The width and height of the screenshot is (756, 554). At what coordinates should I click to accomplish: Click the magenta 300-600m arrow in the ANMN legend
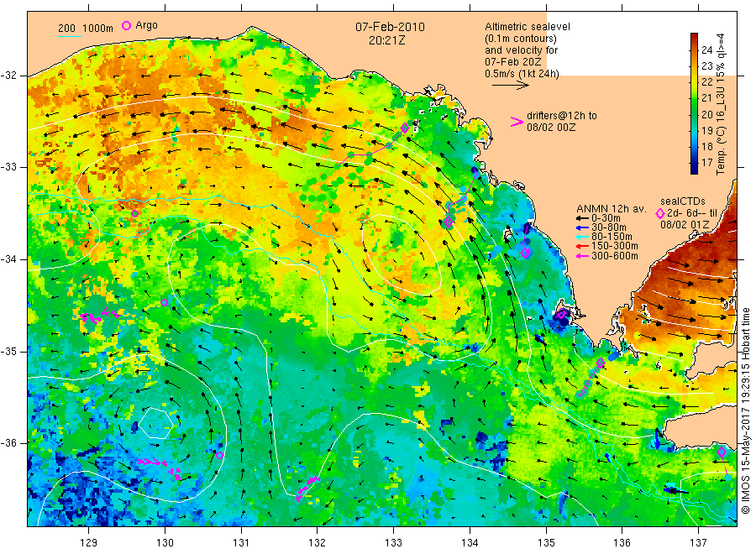click(582, 256)
